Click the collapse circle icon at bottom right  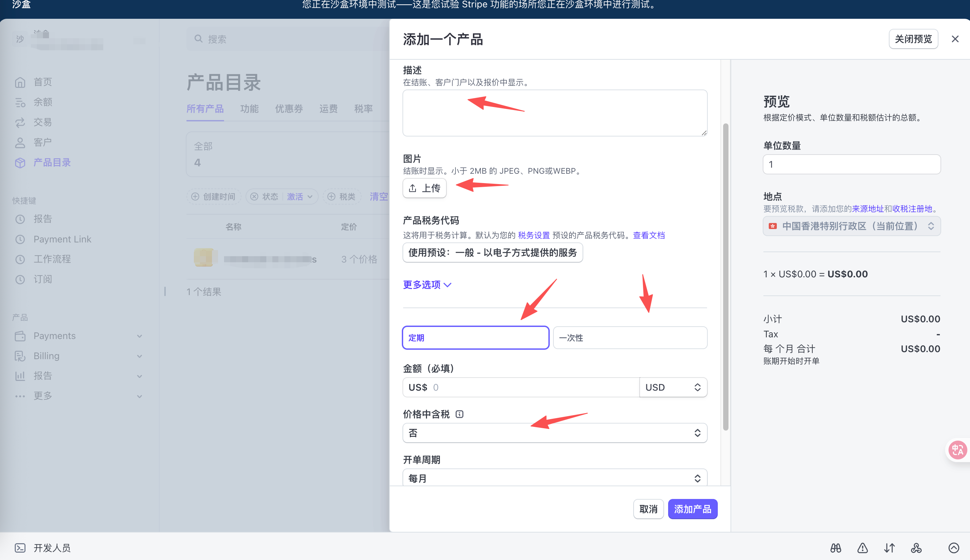(x=954, y=548)
